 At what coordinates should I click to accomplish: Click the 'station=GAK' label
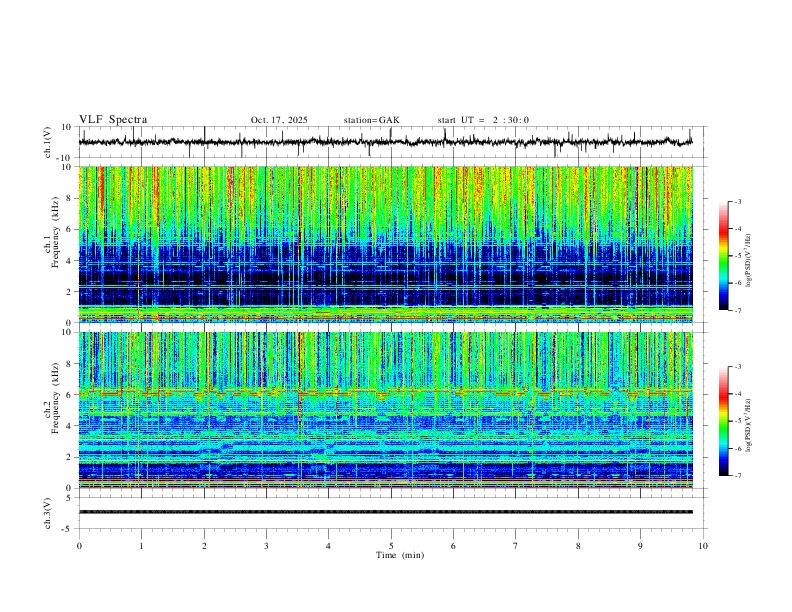tap(371, 120)
